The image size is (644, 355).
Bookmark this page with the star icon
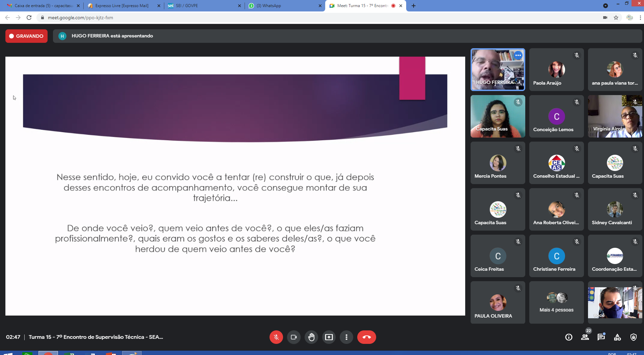tap(616, 18)
